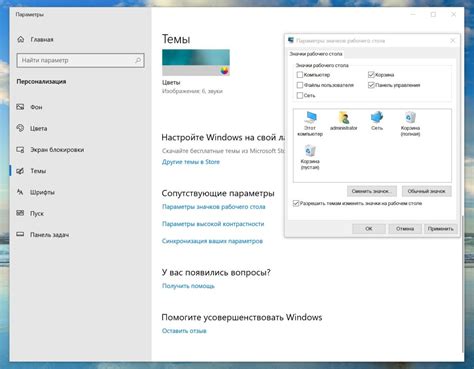Select the Цвета palette icon in sidebar
Viewport: 474px width, 369px height.
[20, 128]
